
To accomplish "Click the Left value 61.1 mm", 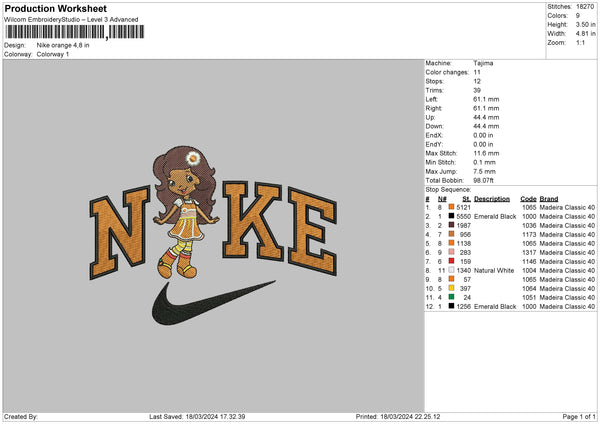I will click(x=486, y=99).
